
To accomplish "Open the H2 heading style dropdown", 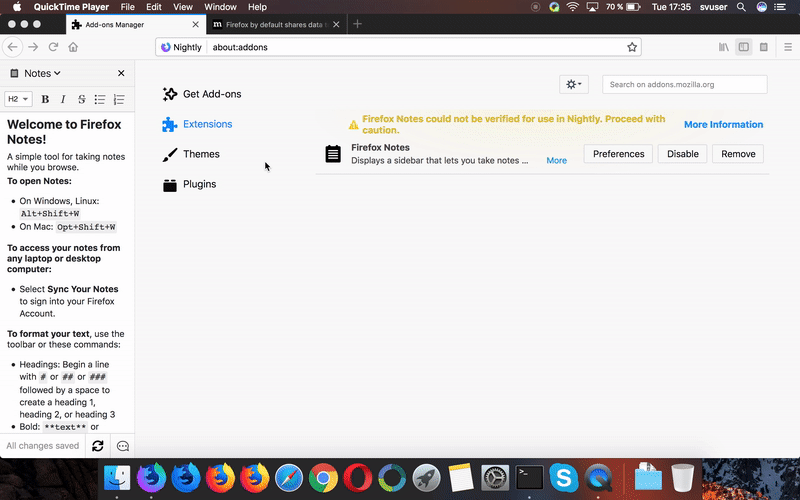I will (18, 99).
